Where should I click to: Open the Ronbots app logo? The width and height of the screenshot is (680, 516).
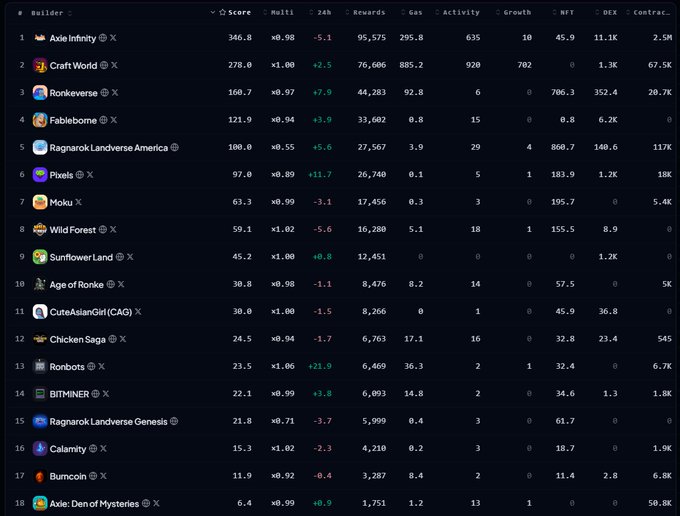[x=40, y=366]
